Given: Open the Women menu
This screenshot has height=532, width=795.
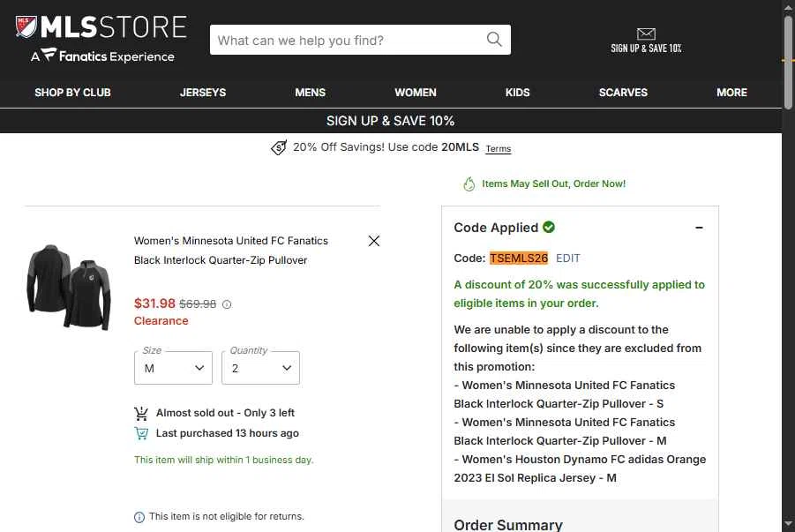Looking at the screenshot, I should coord(416,93).
